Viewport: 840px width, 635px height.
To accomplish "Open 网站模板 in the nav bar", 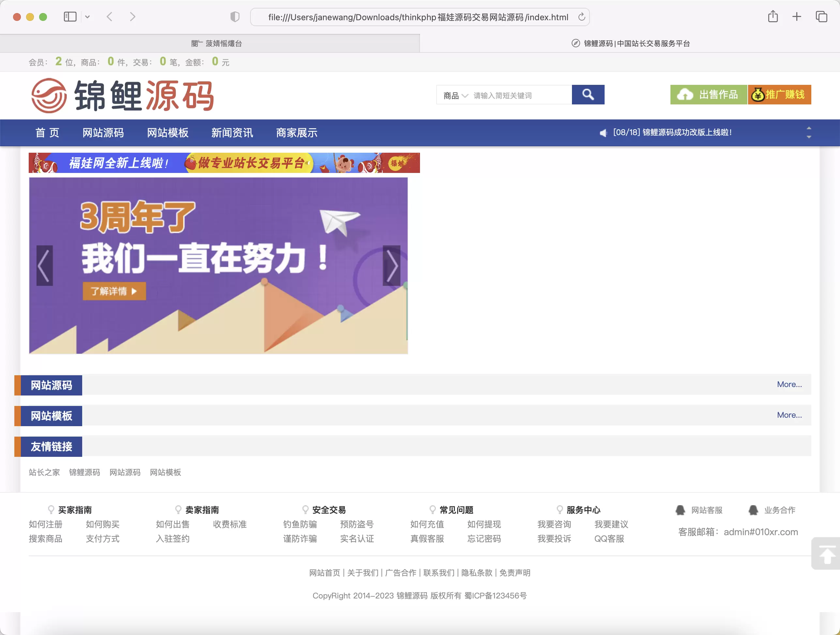I will coord(168,132).
